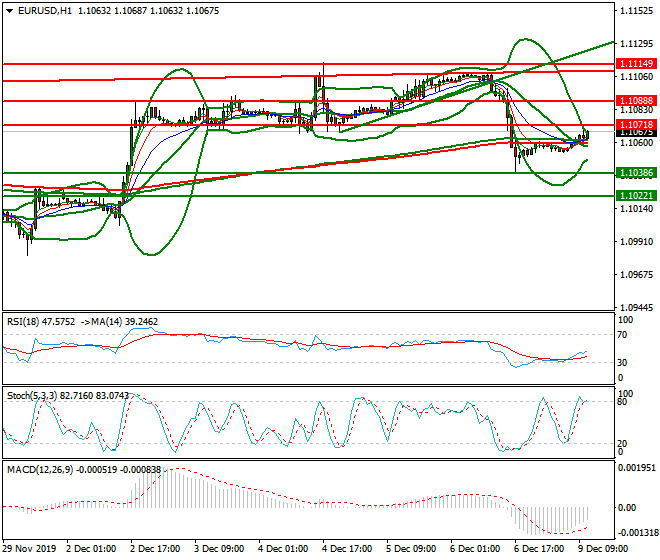The image size is (660, 560).
Task: Select the MACD(12,26,9) indicator label
Action: (x=84, y=469)
